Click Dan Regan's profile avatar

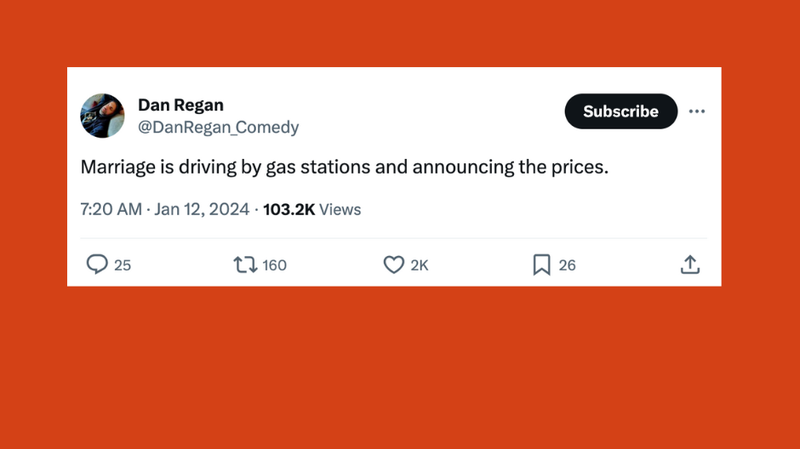click(102, 115)
